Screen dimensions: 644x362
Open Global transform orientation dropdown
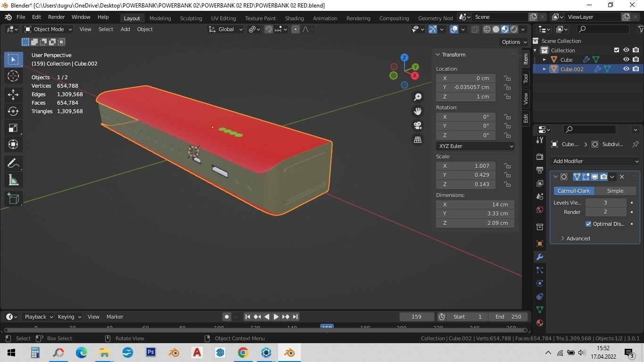click(x=226, y=29)
